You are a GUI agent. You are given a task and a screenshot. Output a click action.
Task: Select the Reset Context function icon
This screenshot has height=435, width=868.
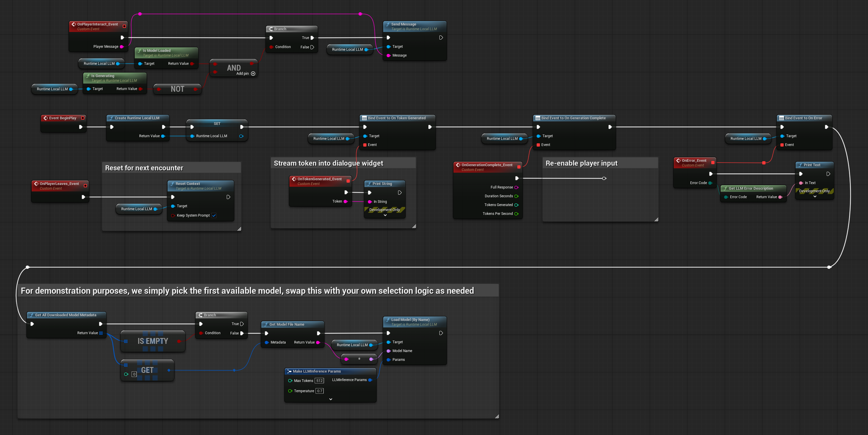172,183
